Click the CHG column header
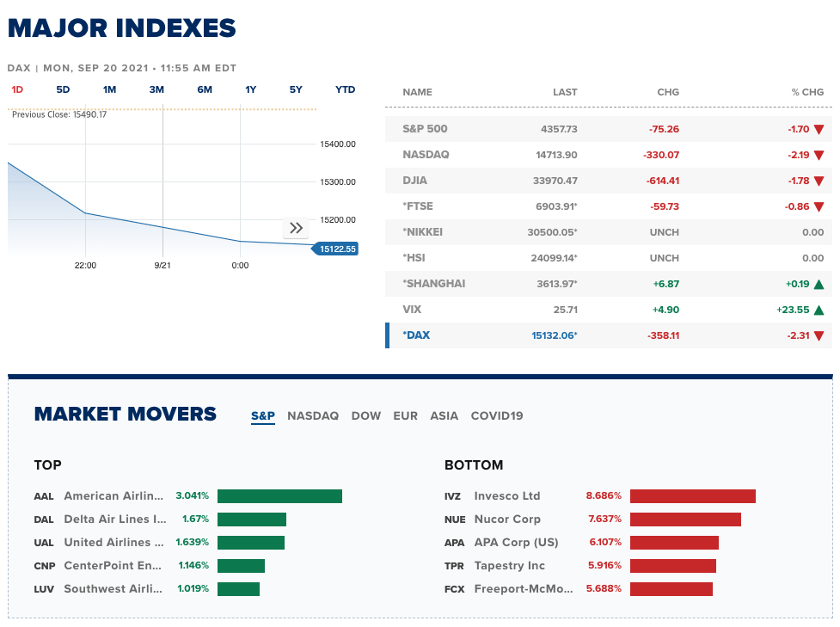The width and height of the screenshot is (840, 627). coord(668,92)
